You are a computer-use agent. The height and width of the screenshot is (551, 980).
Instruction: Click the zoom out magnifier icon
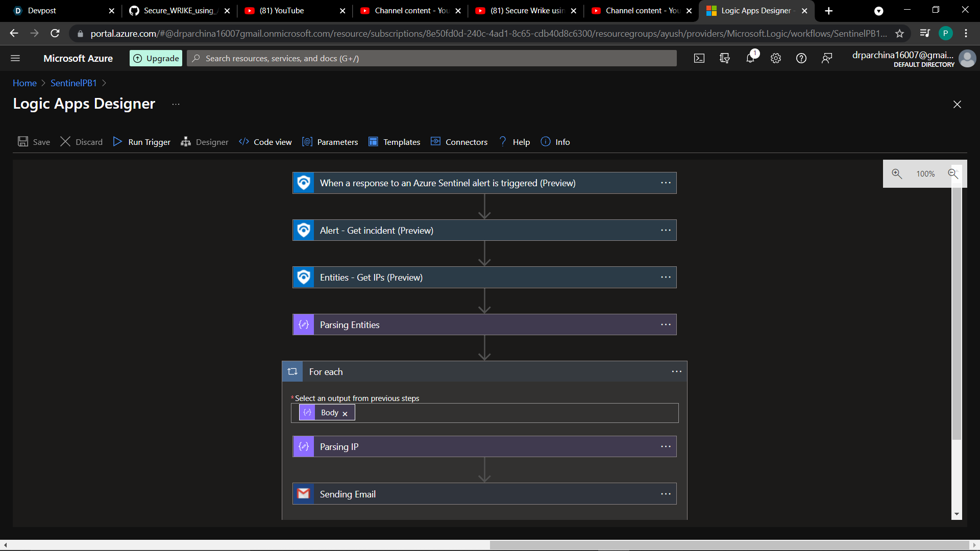[952, 174]
